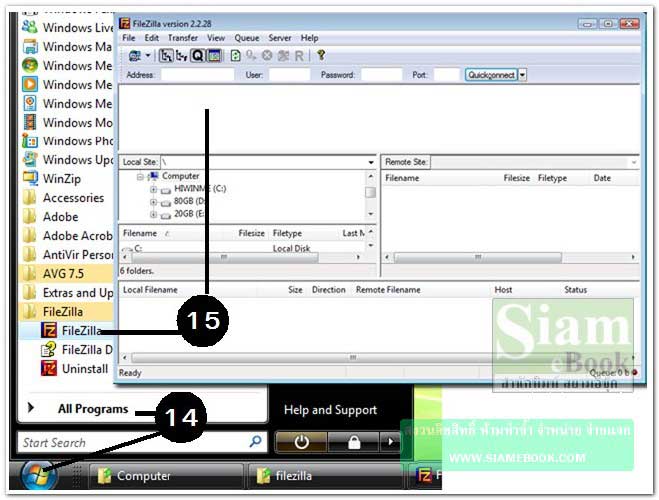Toggle the message log view icon
Image resolution: width=659 pixels, height=500 pixels.
(x=214, y=55)
